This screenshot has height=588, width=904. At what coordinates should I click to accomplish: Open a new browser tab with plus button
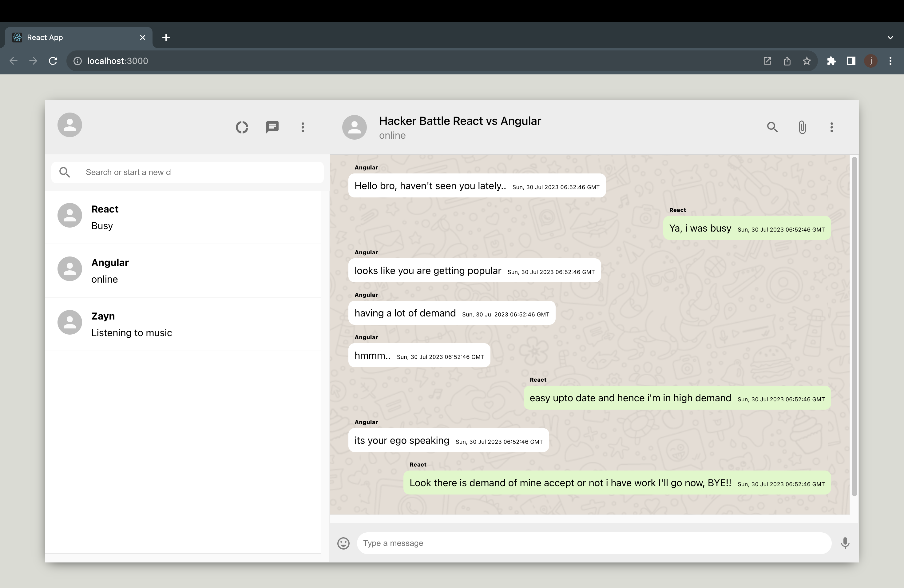[166, 38]
